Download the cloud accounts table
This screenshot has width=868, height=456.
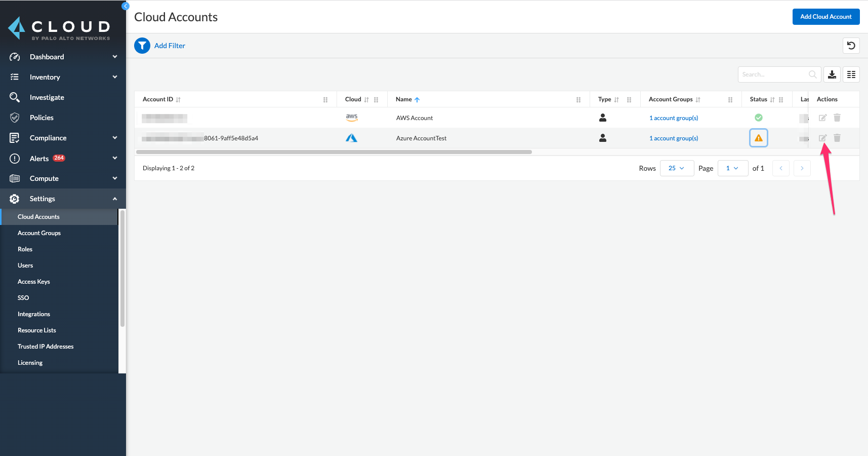pyautogui.click(x=832, y=74)
